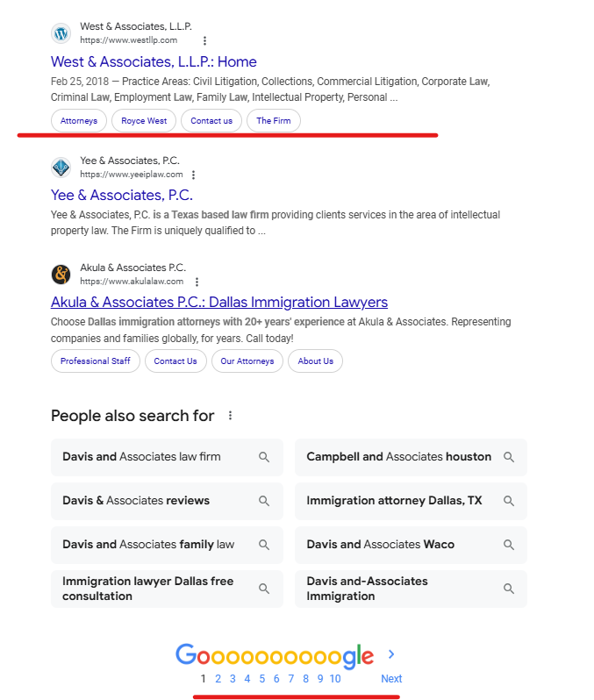Image resolution: width=594 pixels, height=700 pixels.
Task: Open West & Associates, L.L.P.: Home link
Action: click(154, 61)
